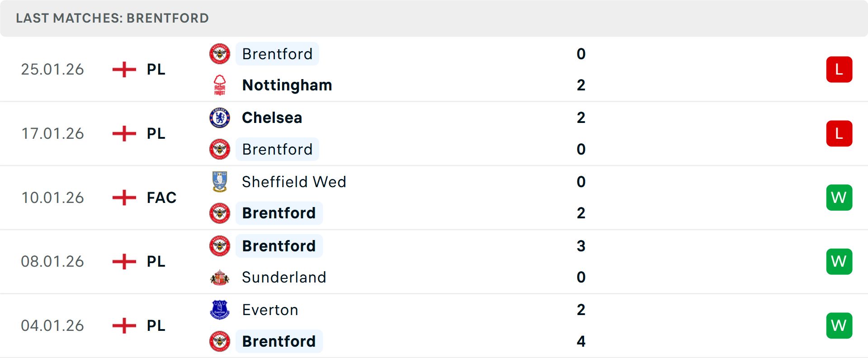
Task: Click England flag beside the FAC label
Action: 124,198
